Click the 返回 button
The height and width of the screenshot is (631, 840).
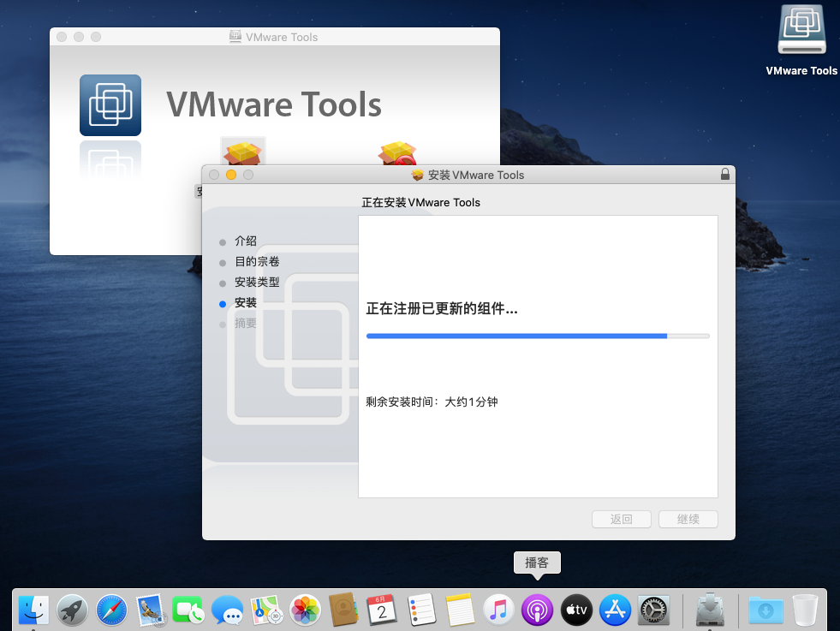pos(622,519)
